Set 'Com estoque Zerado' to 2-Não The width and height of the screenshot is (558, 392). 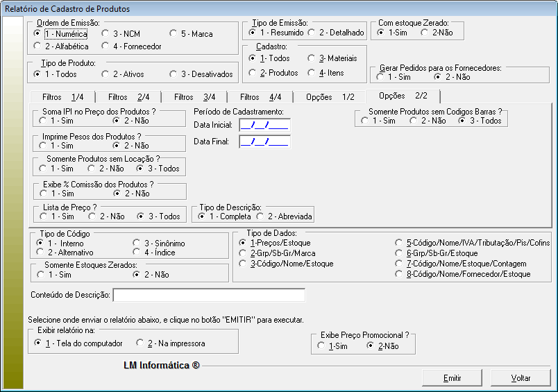coord(423,33)
